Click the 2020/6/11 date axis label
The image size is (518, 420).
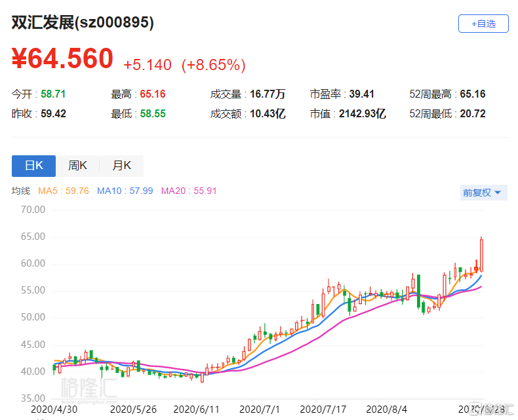click(196, 410)
